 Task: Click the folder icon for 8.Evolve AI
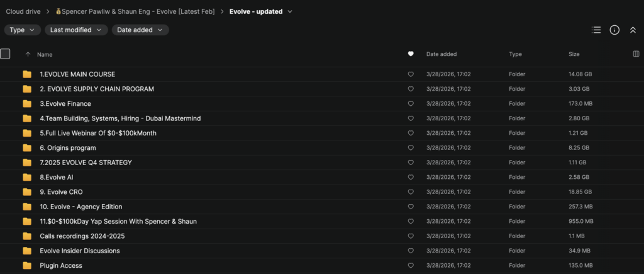[27, 177]
